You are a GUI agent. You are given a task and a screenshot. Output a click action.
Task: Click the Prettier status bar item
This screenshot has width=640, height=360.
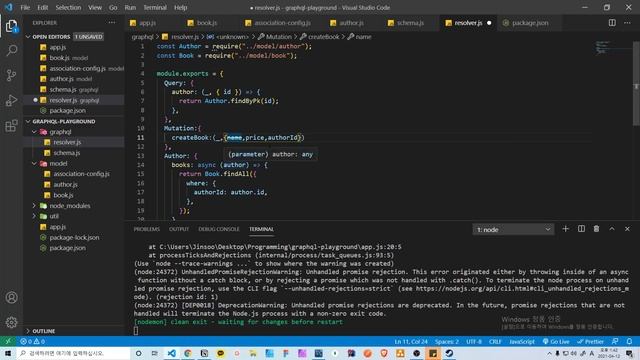[x=590, y=342]
